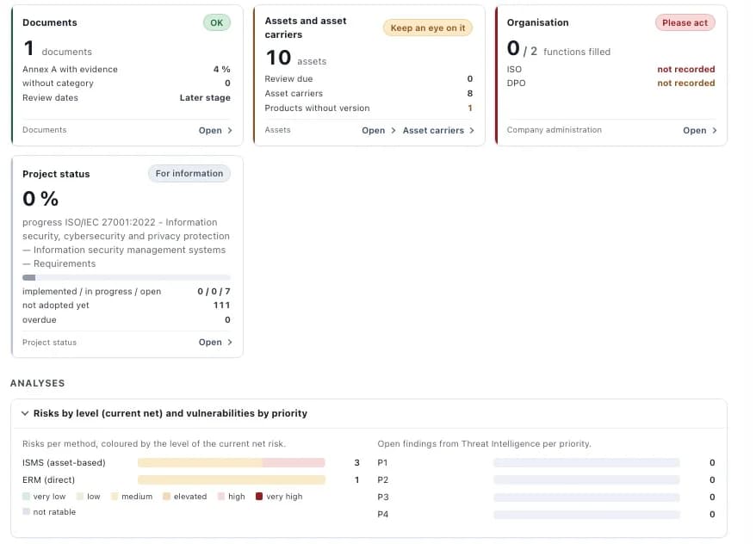Viewport: 756px width, 544px height.
Task: Click the Organisation card title
Action: 537,22
